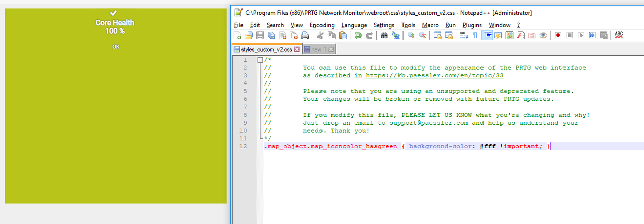Toggle spell check ABC icon

point(619,35)
